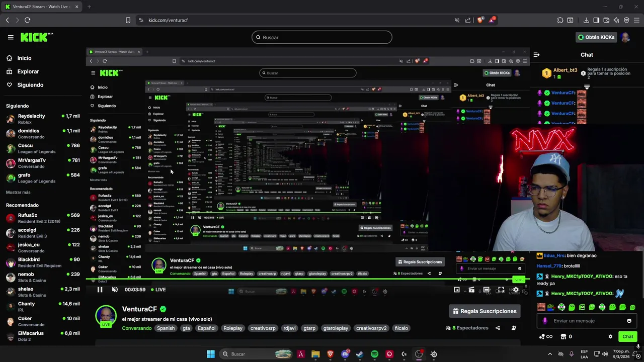Screen dimensions: 644x362
Task: Toggle mini player mode icon
Action: [x=457, y=290]
